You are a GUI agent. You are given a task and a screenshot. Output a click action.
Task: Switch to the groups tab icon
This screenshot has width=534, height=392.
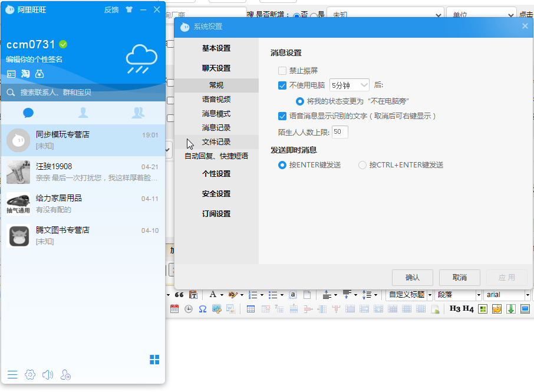(138, 113)
